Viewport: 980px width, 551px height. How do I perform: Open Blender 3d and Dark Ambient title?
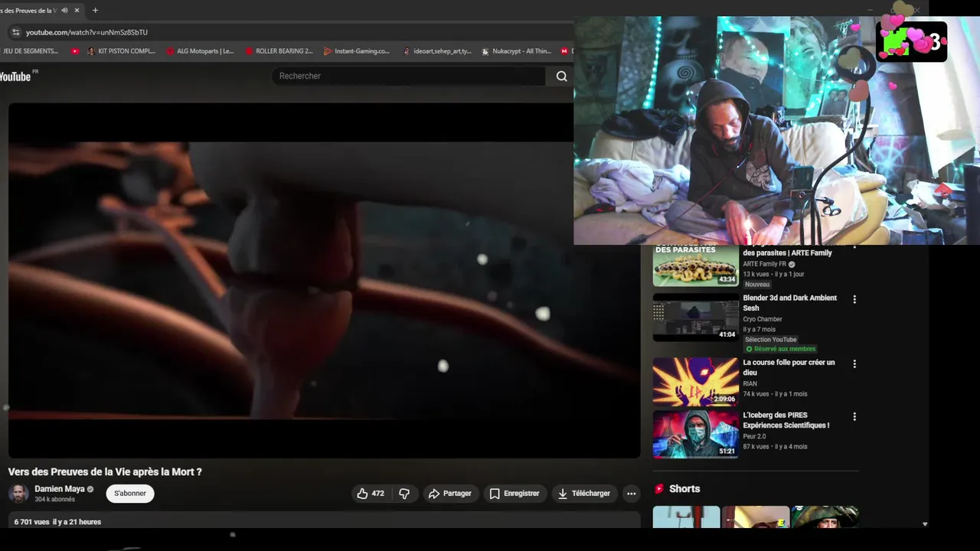pos(789,303)
